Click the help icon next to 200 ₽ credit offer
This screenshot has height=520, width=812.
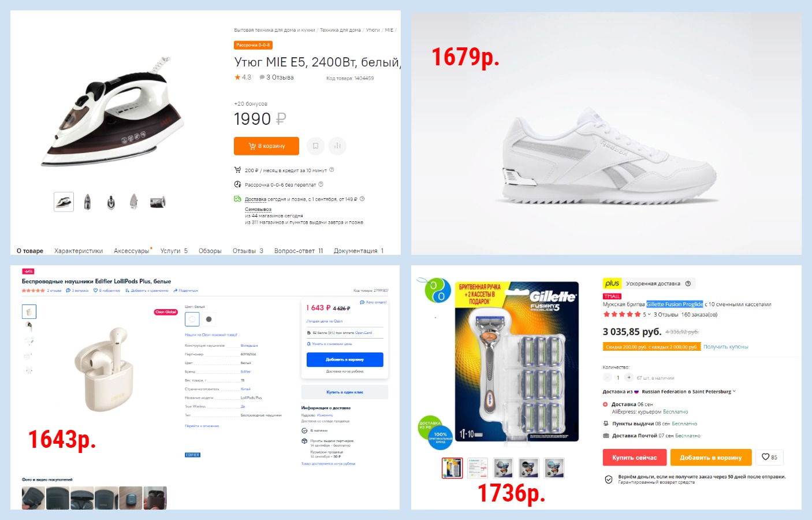(331, 170)
